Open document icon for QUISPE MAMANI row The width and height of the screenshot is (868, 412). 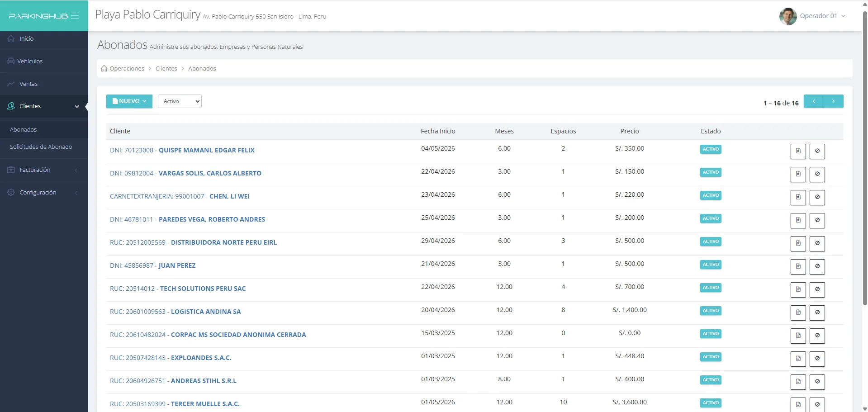pos(798,151)
